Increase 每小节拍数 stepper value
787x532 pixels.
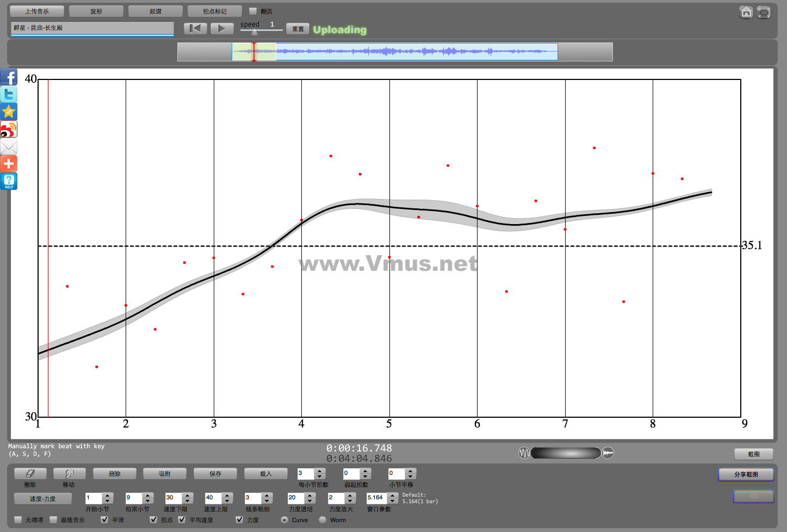point(320,471)
